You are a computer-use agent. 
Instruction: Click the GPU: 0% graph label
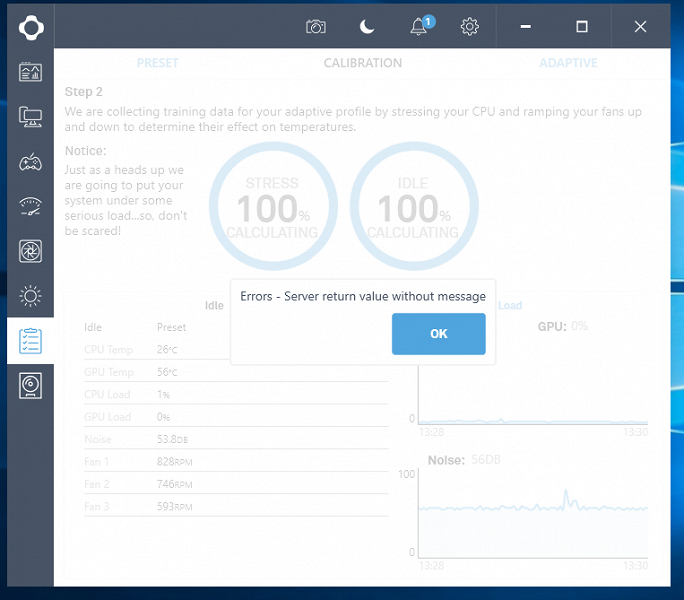[563, 326]
